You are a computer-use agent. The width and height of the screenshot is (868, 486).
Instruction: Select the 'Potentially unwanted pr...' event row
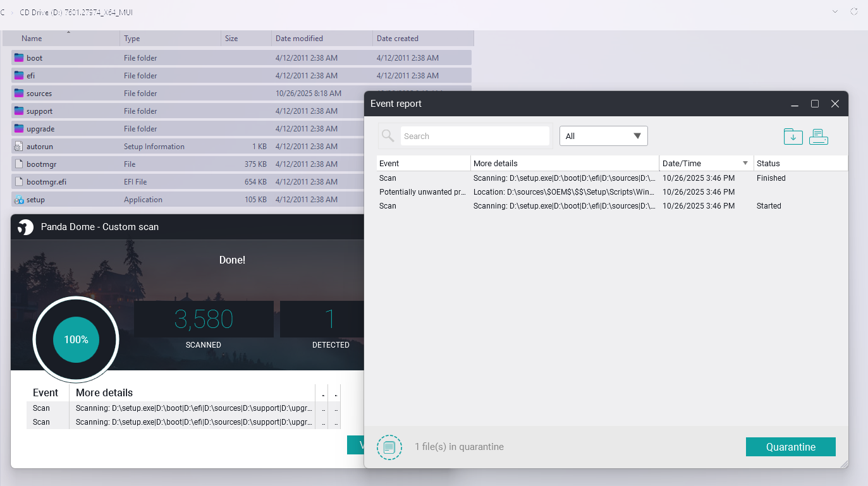point(612,192)
